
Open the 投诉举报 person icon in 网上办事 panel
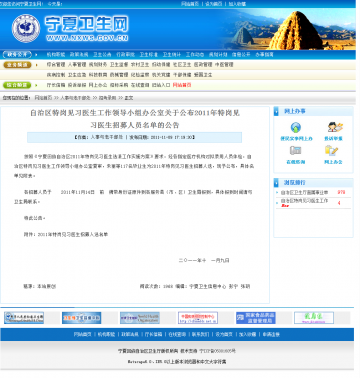(x=335, y=127)
